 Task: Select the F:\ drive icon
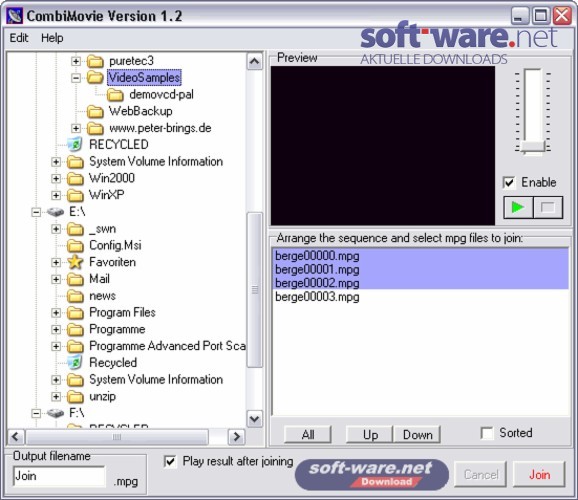55,413
